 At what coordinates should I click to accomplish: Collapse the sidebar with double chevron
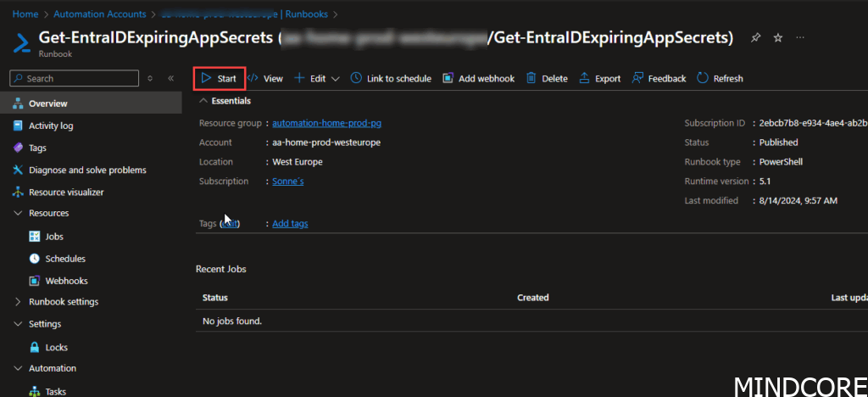[170, 78]
